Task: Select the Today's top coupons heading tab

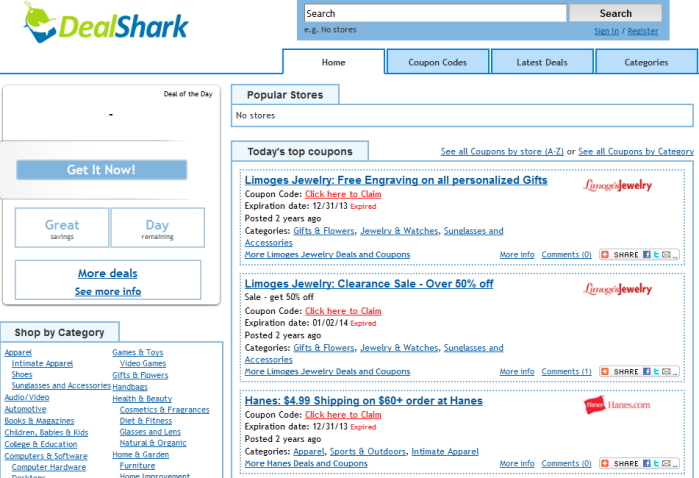Action: click(300, 152)
